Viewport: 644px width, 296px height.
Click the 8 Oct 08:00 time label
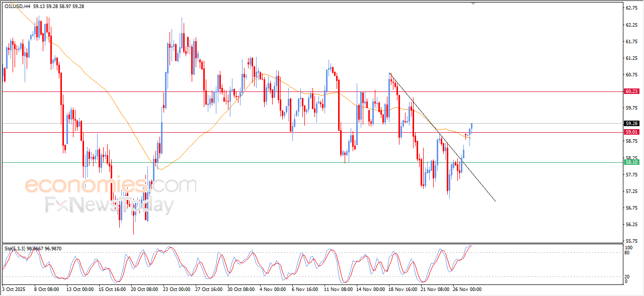pyautogui.click(x=47, y=289)
